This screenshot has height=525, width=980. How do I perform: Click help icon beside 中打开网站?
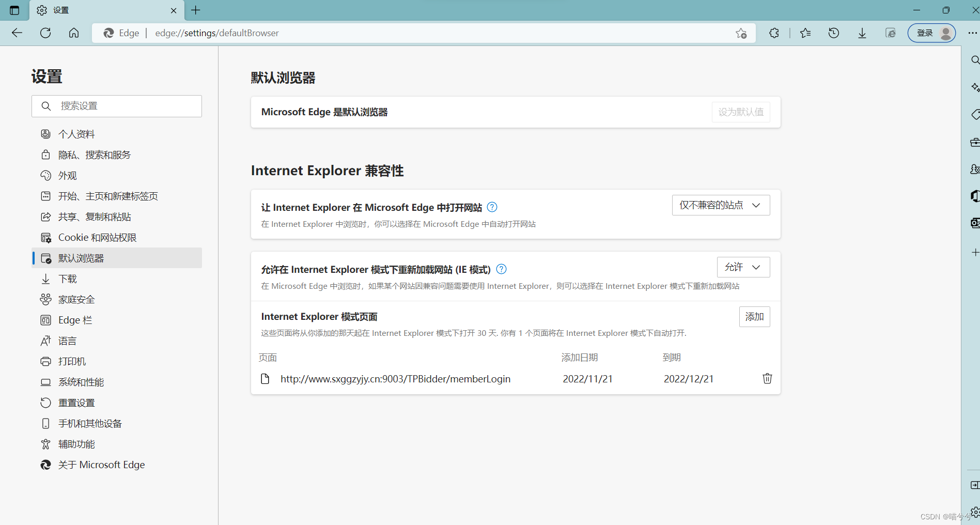492,207
